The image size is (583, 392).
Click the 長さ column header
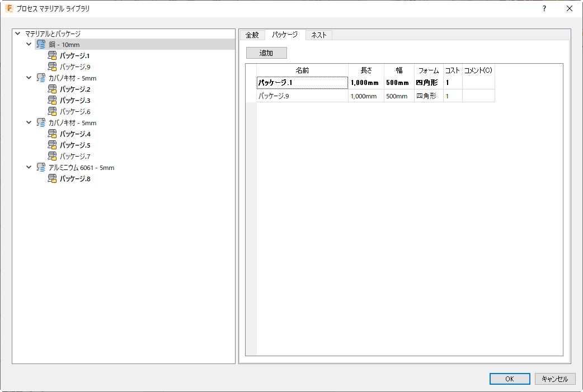pyautogui.click(x=366, y=70)
